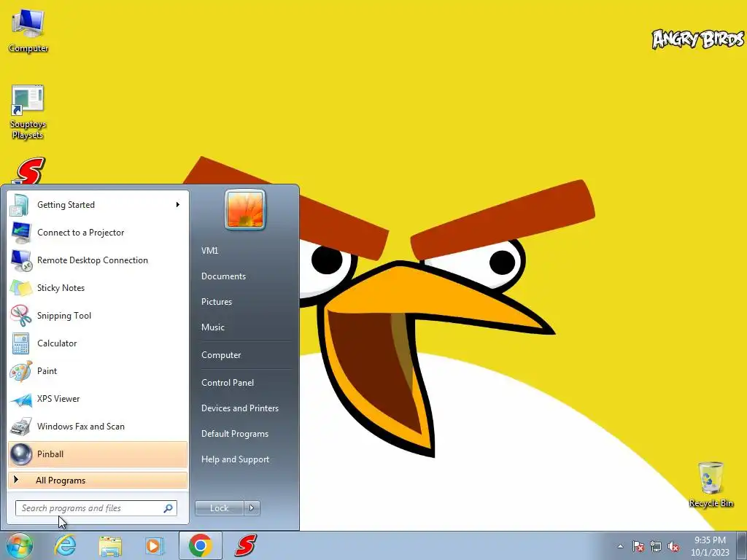Click the Windows Start orb
Viewport: 747px width, 560px height.
point(20,545)
